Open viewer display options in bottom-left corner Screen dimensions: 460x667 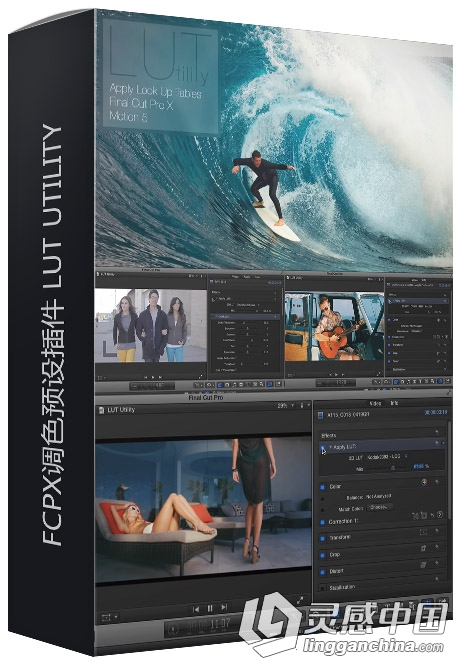pos(109,616)
